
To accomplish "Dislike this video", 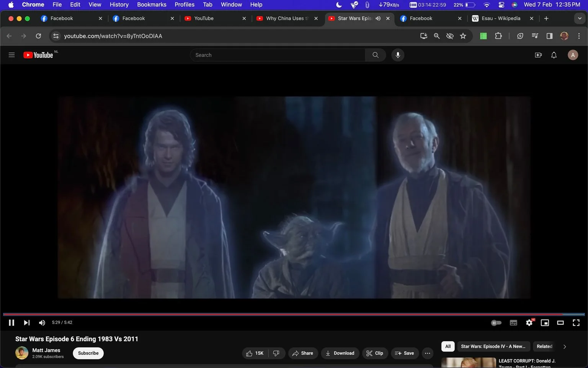I will (x=276, y=353).
